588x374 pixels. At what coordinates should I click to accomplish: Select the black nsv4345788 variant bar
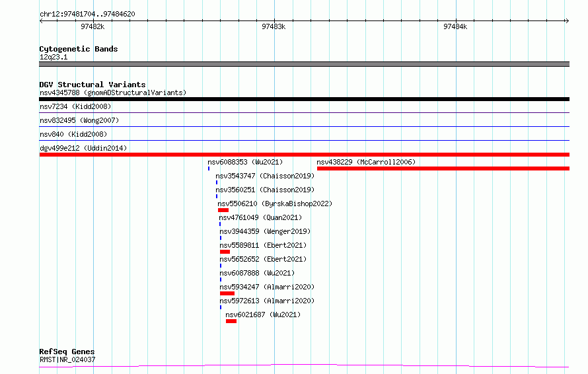tap(304, 99)
